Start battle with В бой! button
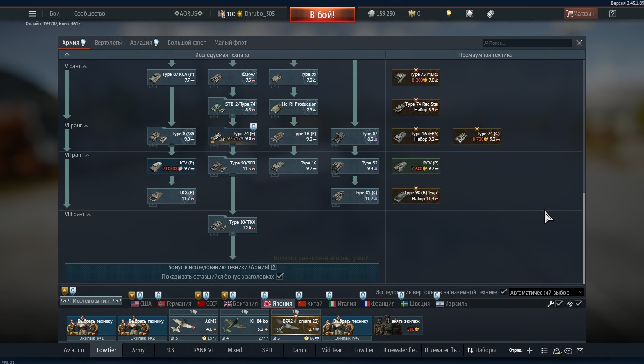Screen dimensions: 644x364 (322, 15)
